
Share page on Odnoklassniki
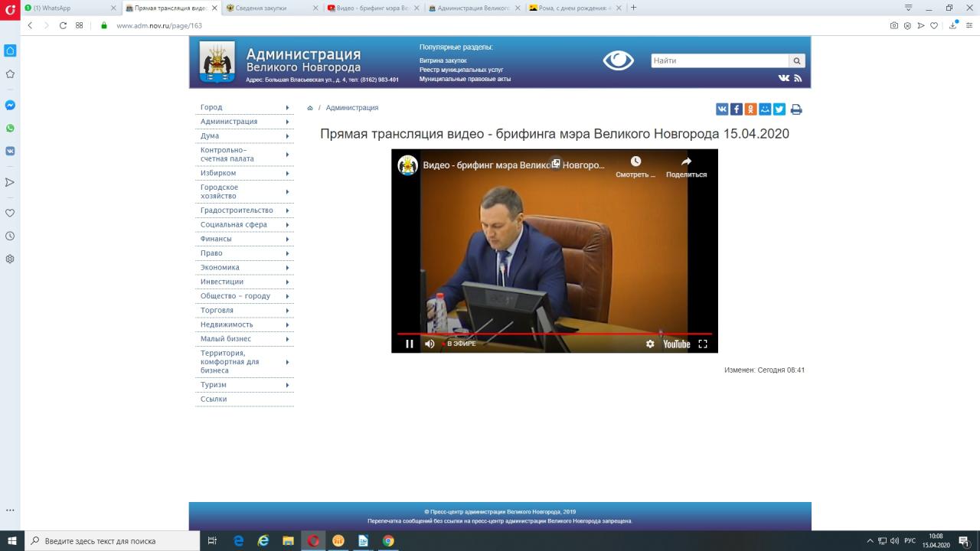750,109
